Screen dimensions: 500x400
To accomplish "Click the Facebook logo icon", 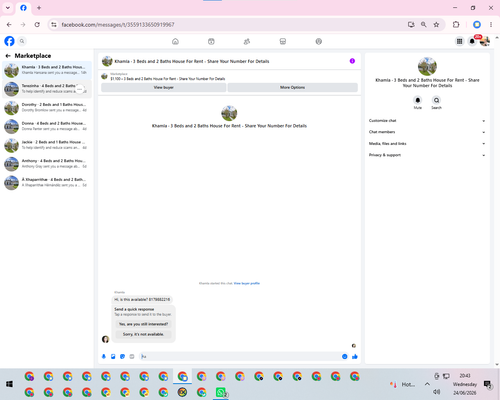I will click(x=9, y=41).
